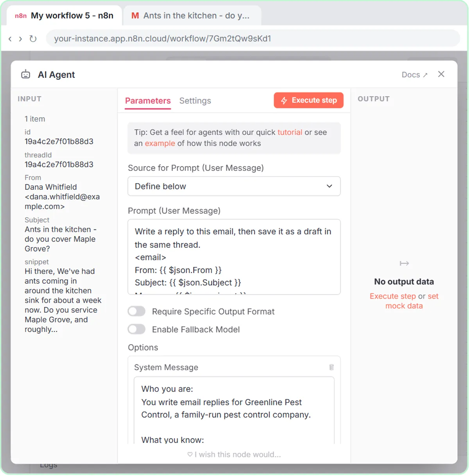Image resolution: width=469 pixels, height=476 pixels.
Task: Click the Execute step link in Output
Action: (x=393, y=296)
